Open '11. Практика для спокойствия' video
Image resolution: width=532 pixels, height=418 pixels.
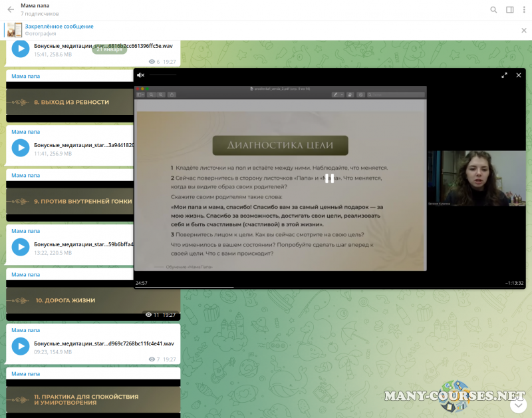pyautogui.click(x=93, y=399)
